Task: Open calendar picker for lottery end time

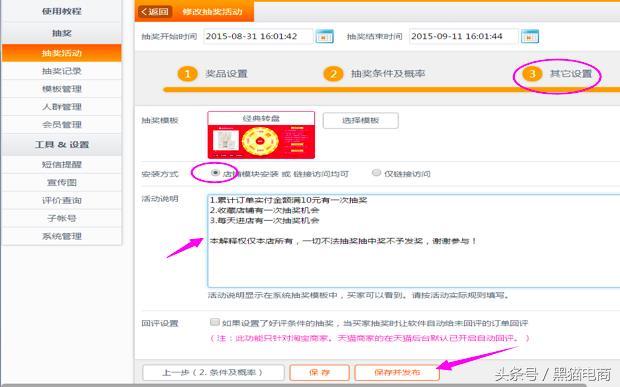Action: coord(530,36)
